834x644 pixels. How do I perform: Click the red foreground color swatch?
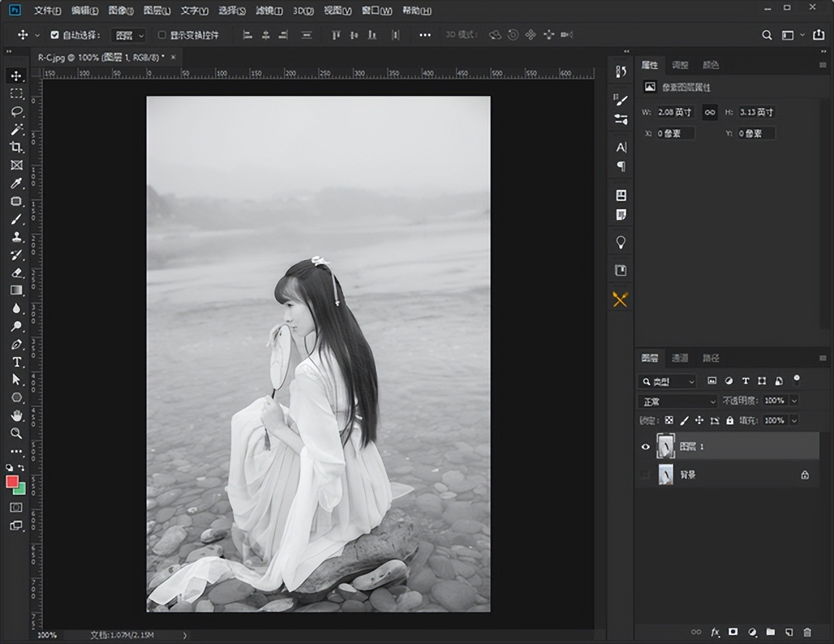pyautogui.click(x=12, y=482)
